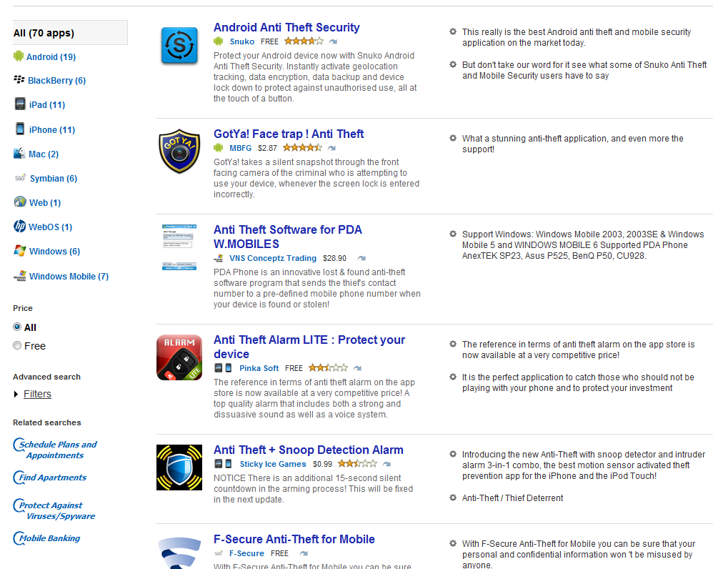This screenshot has height=569, width=728.
Task: Filter by Android (19)
Action: point(51,56)
